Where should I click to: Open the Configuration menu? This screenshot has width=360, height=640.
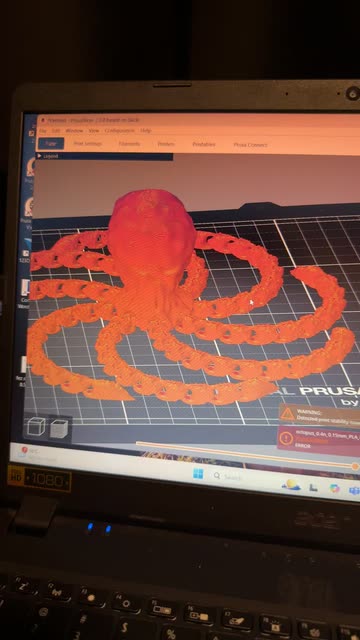[120, 131]
